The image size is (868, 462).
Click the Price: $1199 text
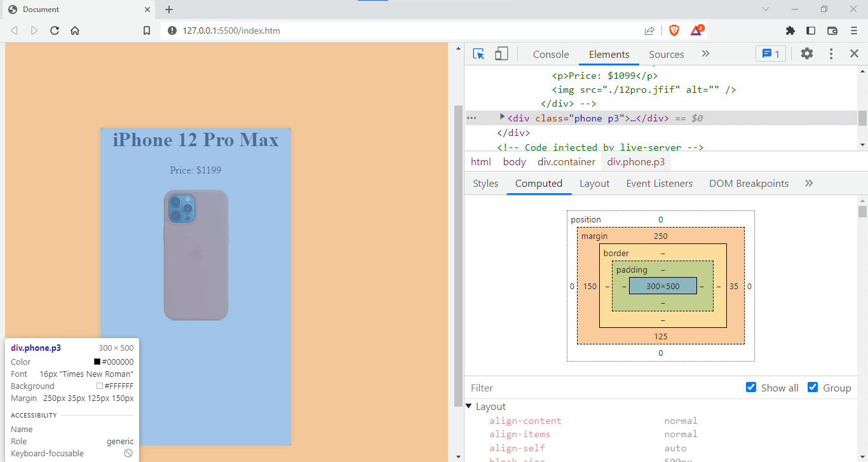click(196, 170)
